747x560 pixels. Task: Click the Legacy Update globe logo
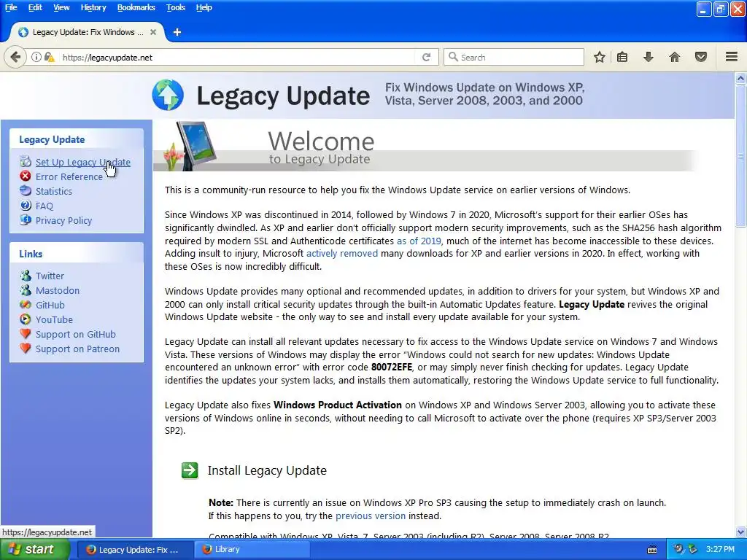point(168,95)
